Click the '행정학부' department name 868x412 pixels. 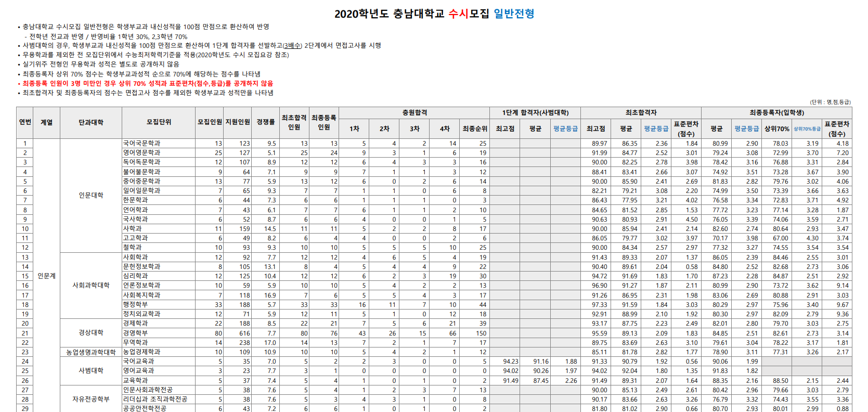pyautogui.click(x=135, y=304)
